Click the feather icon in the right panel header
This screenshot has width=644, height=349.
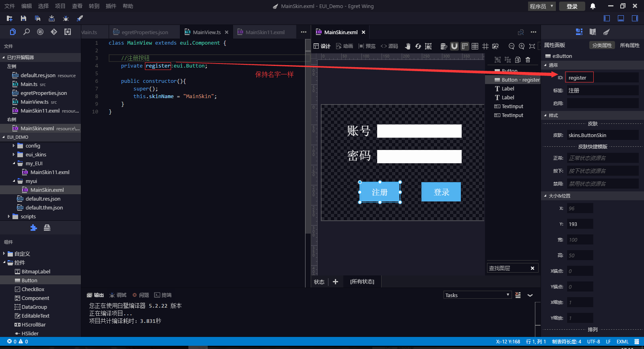[607, 32]
